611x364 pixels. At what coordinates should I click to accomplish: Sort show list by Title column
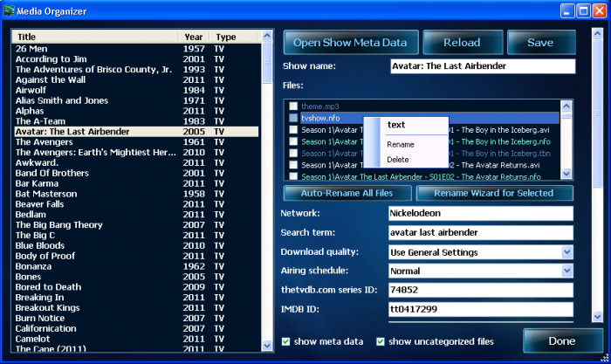click(95, 37)
